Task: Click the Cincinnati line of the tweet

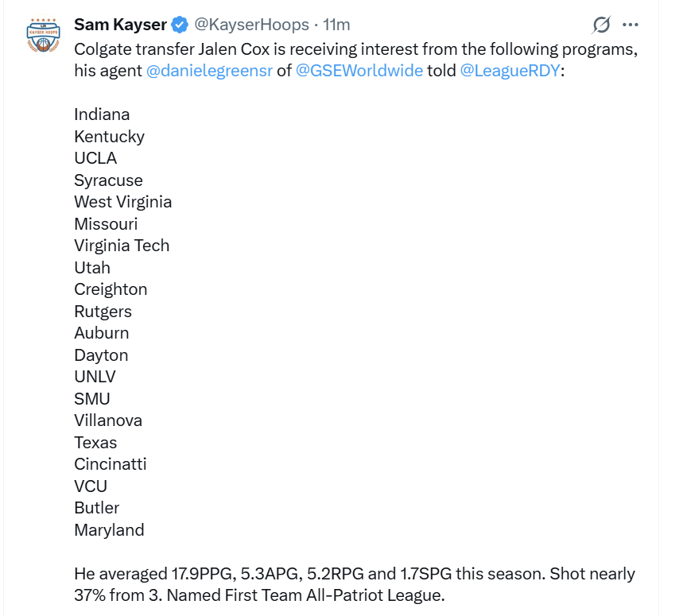Action: 111,464
